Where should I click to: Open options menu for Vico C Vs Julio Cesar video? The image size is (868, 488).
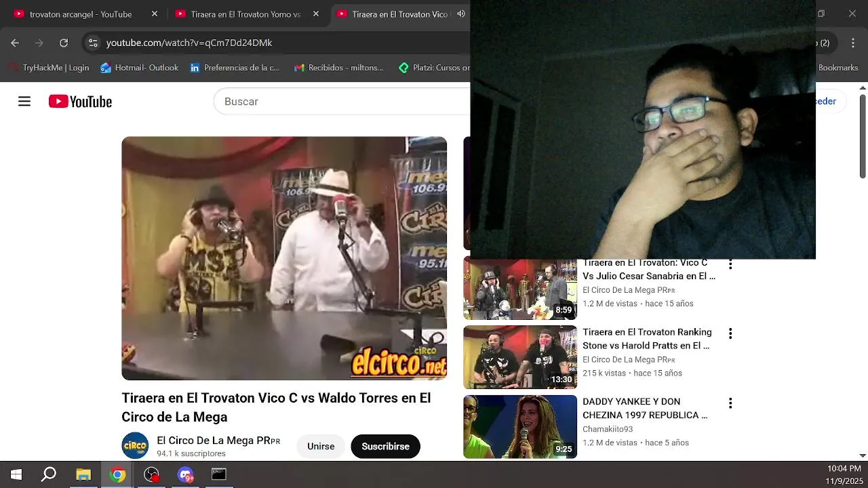(730, 264)
